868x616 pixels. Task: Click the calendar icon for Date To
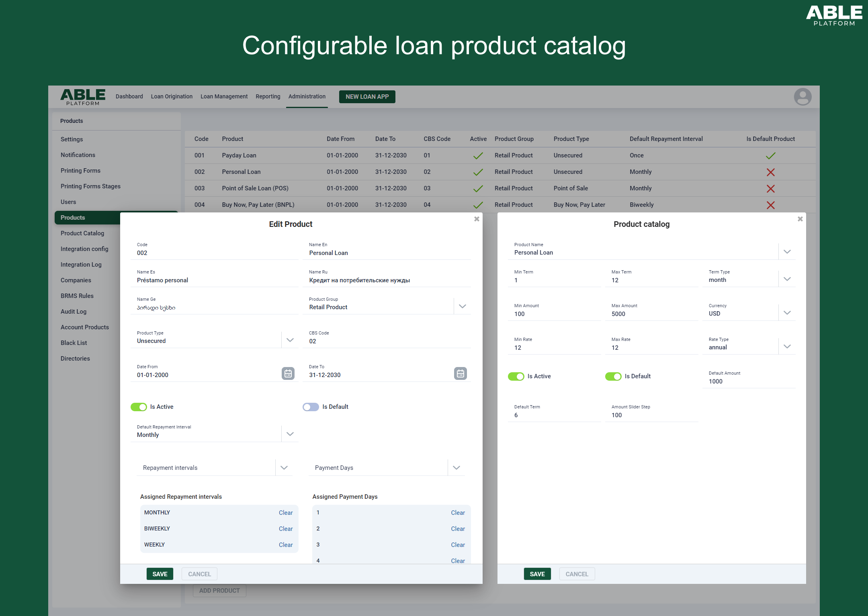pos(461,373)
